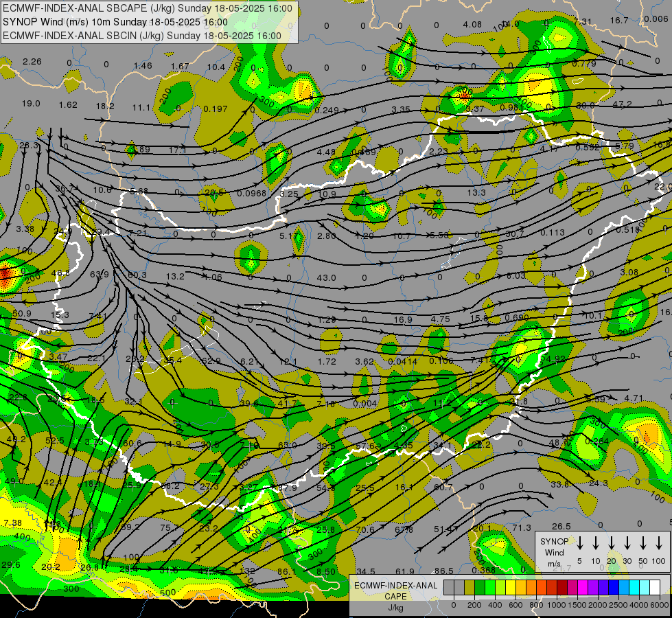The height and width of the screenshot is (618, 672).
Task: Click the wind legend arrow above 20
Action: (x=611, y=542)
